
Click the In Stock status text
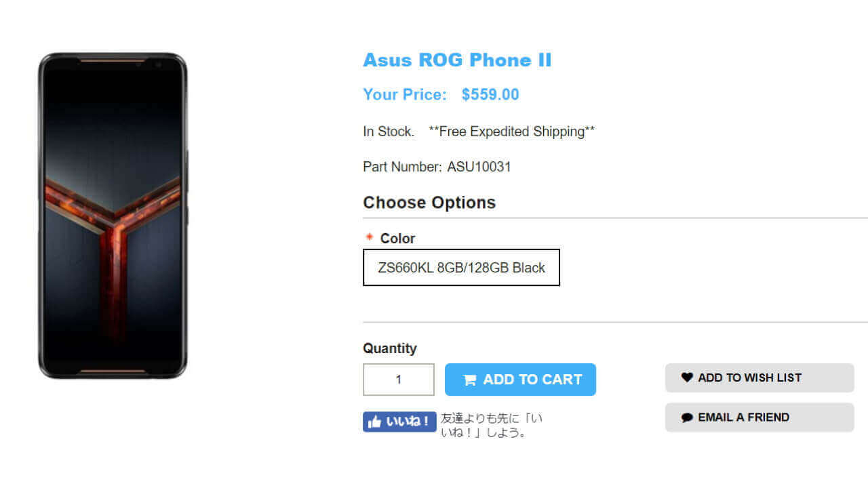pyautogui.click(x=389, y=131)
